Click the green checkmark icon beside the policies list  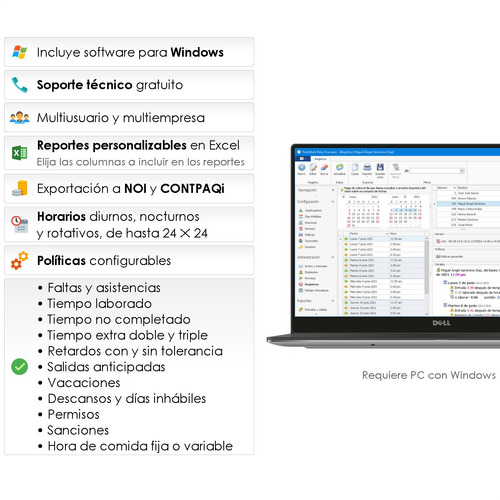19,367
